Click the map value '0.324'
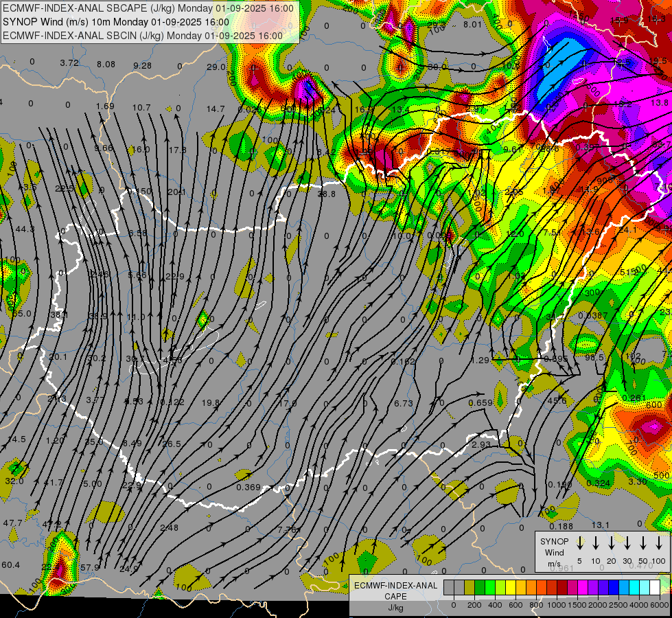The width and height of the screenshot is (672, 618). 599,483
